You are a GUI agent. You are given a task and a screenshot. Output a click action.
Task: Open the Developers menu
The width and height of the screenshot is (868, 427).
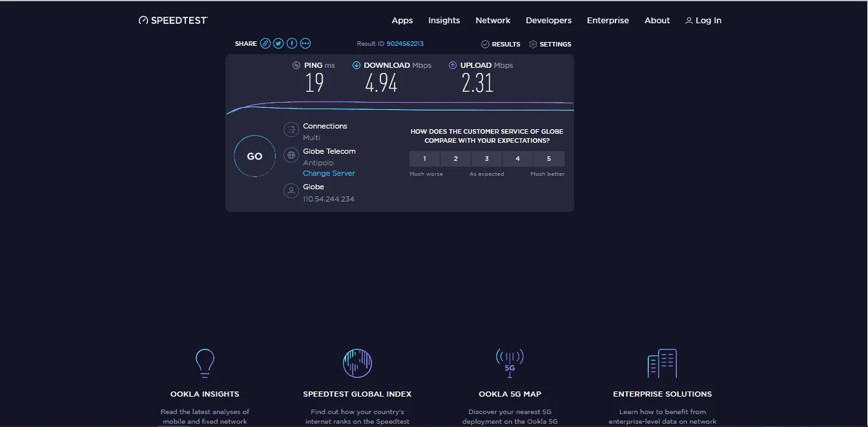(x=549, y=21)
